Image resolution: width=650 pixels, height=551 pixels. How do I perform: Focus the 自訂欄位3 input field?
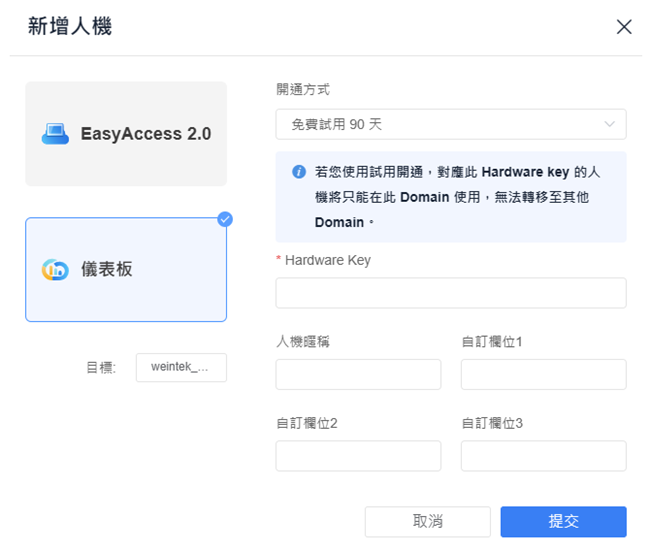click(x=543, y=456)
